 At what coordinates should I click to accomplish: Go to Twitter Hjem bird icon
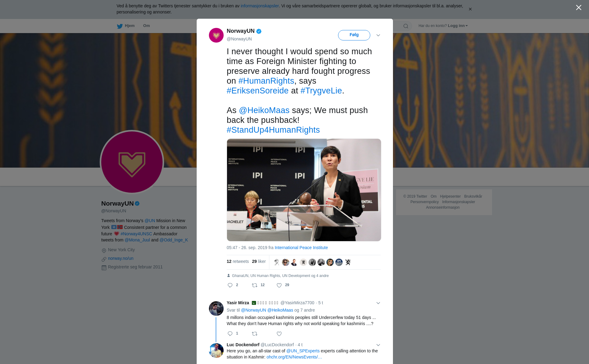(x=120, y=26)
